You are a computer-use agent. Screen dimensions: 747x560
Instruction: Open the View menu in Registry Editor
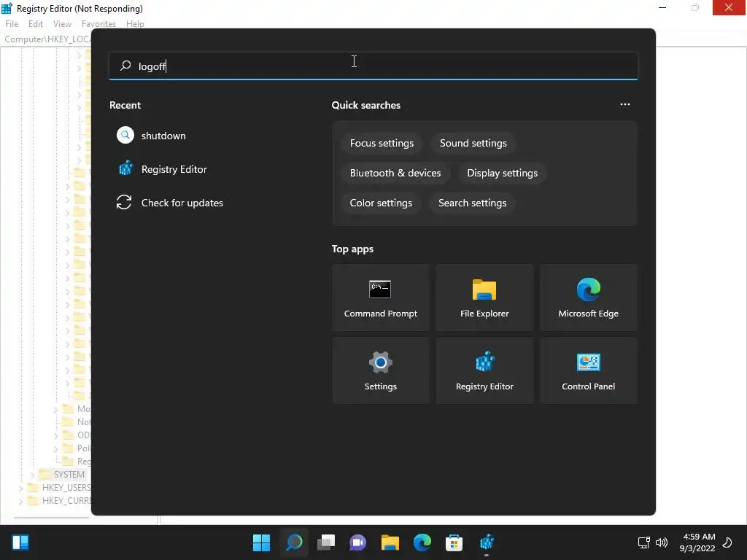click(x=62, y=24)
